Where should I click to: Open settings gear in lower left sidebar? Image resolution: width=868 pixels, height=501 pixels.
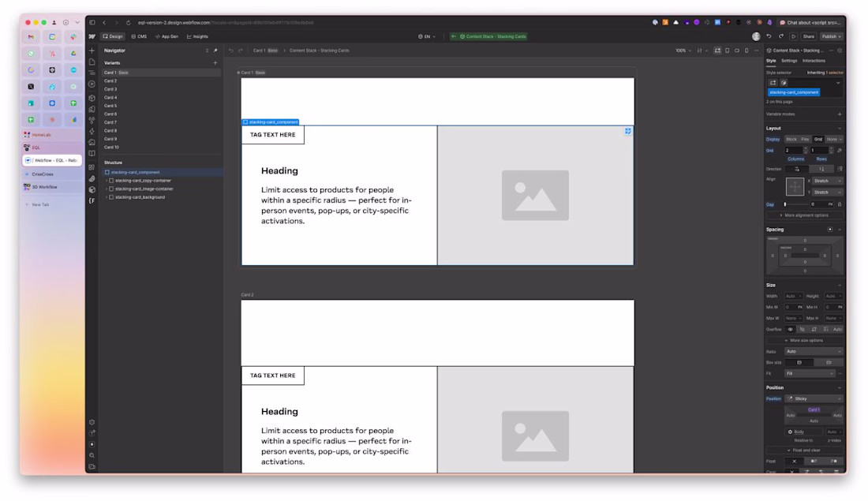(x=92, y=422)
